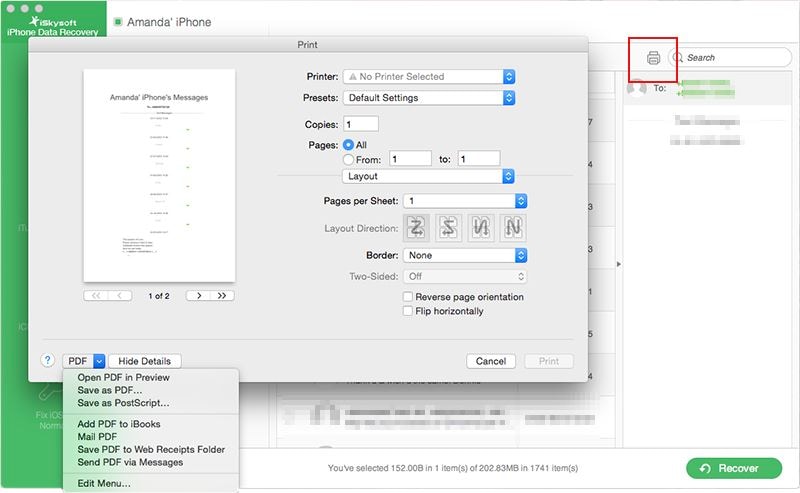
Task: Click the panel collapse arrow on divider
Action: tap(618, 264)
